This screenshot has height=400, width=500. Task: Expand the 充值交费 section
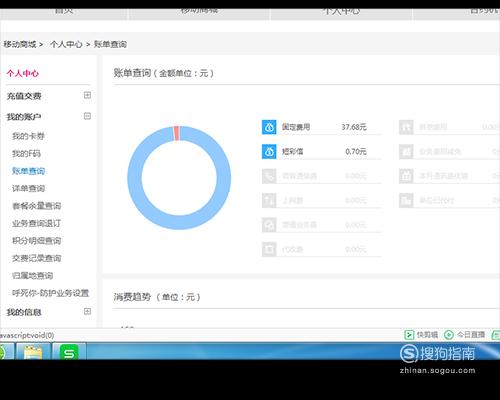[87, 95]
